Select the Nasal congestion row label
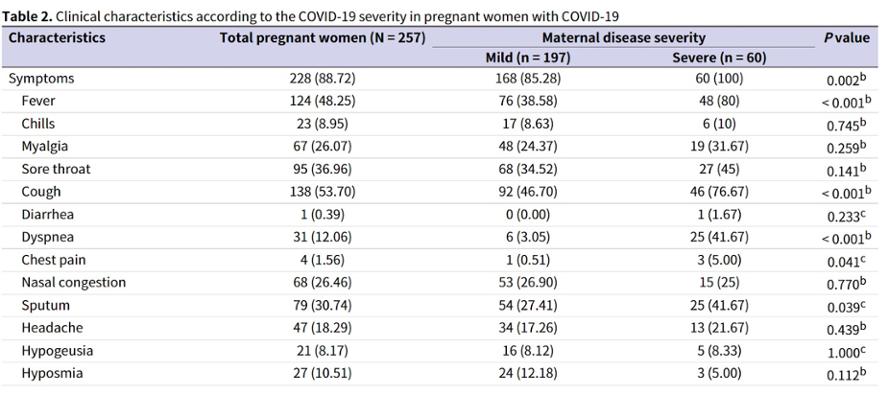 point(74,282)
